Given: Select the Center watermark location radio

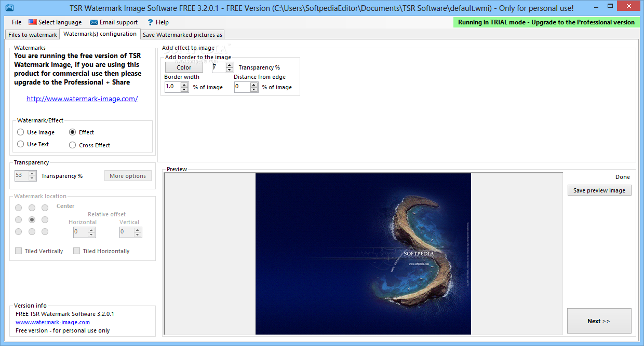Looking at the screenshot, I should [x=32, y=219].
